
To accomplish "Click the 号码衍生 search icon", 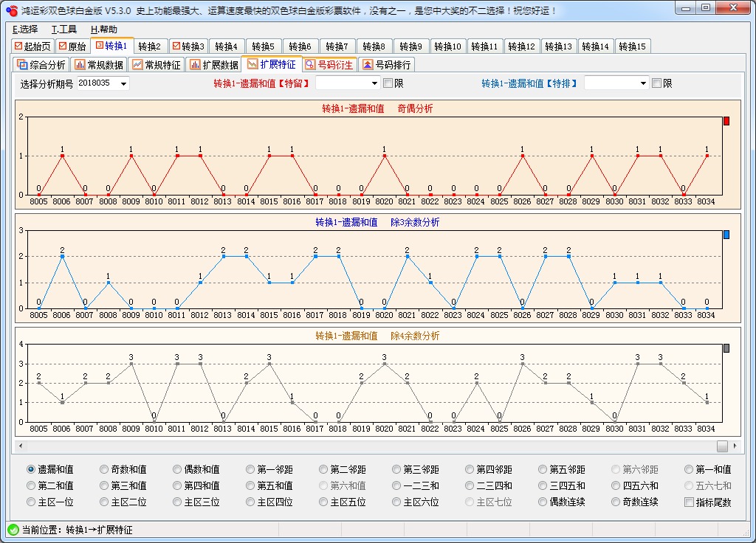I will (x=311, y=65).
